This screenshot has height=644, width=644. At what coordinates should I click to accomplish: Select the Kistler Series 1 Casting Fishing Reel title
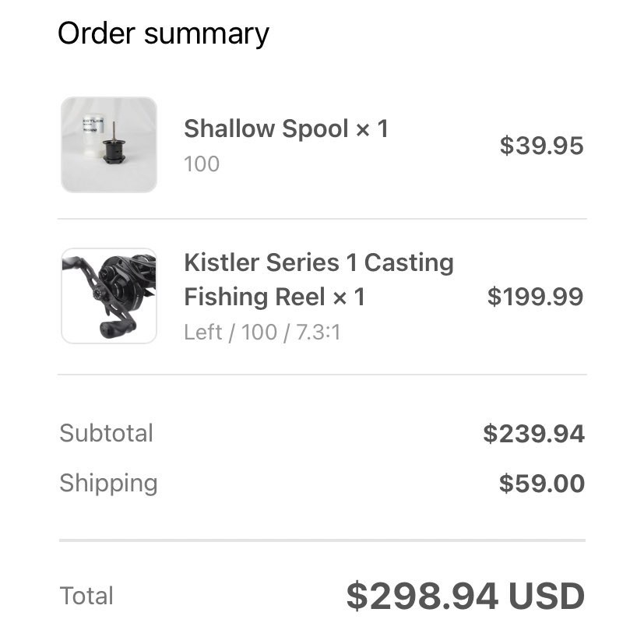coord(318,280)
